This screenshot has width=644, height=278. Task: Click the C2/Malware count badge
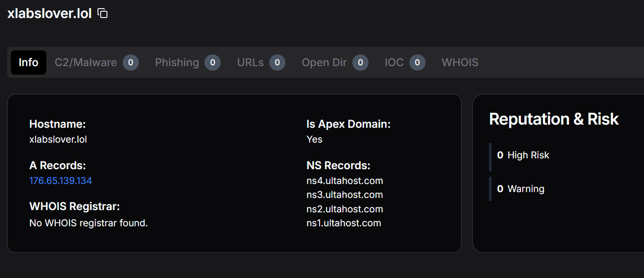(x=131, y=63)
